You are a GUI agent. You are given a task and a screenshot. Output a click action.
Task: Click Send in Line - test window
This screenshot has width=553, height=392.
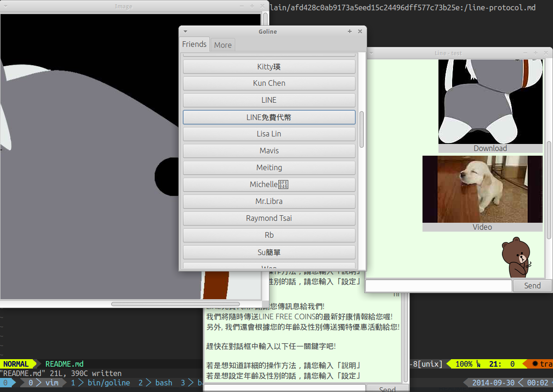532,286
